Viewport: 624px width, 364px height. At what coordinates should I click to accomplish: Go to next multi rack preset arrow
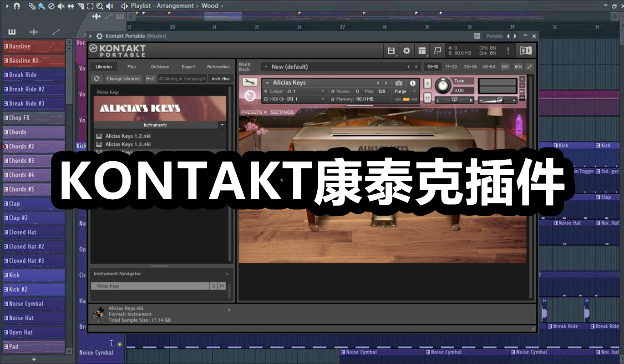coord(416,67)
